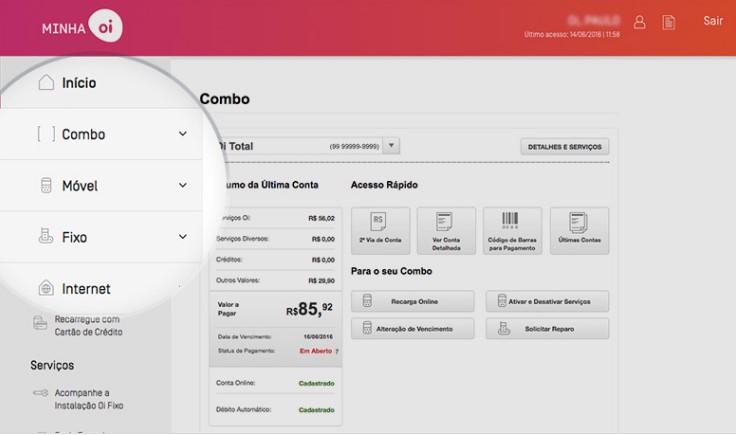Click the Combo bracket icon
Viewport: 736px width, 435px height.
pyautogui.click(x=46, y=134)
